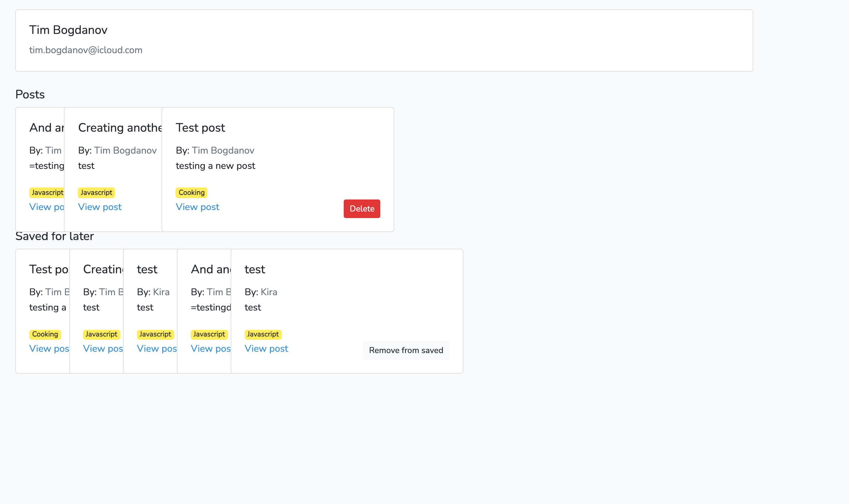The height and width of the screenshot is (504, 849).
Task: Open View post on saved Creating card
Action: pos(102,348)
